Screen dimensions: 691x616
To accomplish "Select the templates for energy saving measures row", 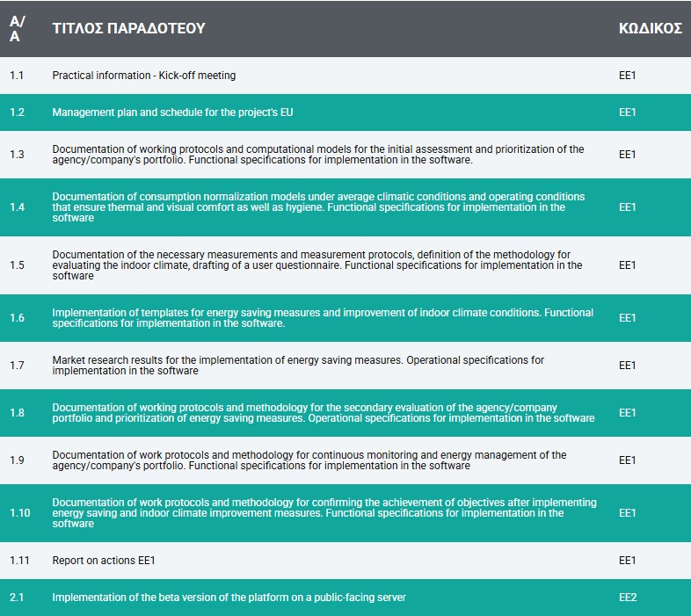I will click(x=345, y=318).
